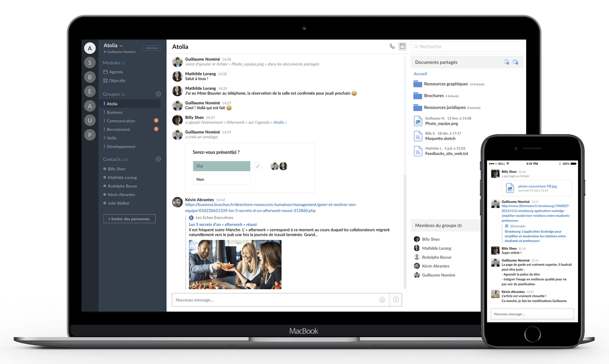This screenshot has width=609, height=364.
Task: Expand the Communication group item
Action: pyautogui.click(x=120, y=120)
